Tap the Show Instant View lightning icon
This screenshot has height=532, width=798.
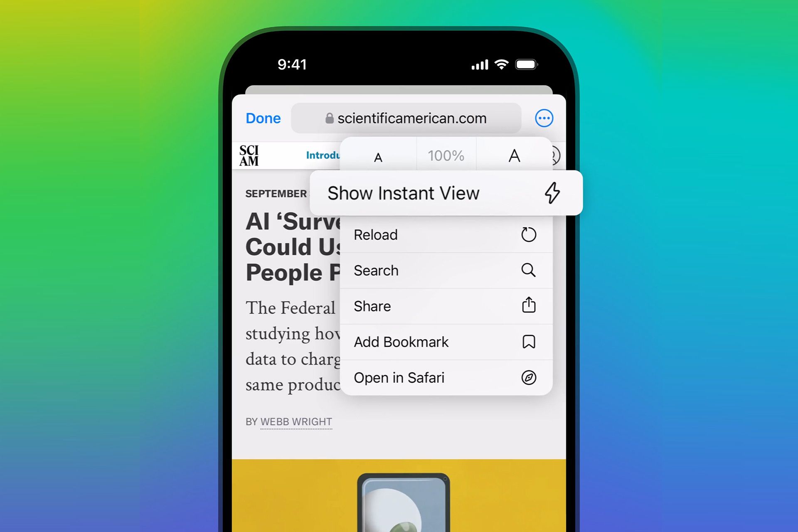(x=552, y=192)
